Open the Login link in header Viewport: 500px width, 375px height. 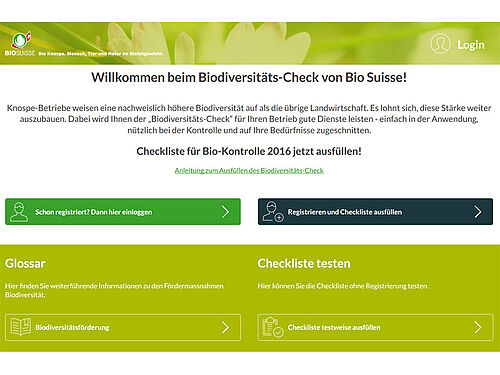tap(471, 45)
